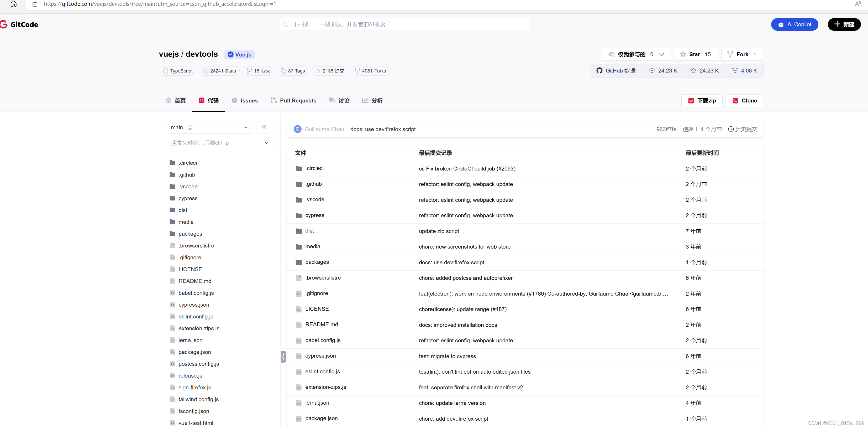The width and height of the screenshot is (868, 428).
Task: Expand the file search chevron in sidebar
Action: [266, 143]
